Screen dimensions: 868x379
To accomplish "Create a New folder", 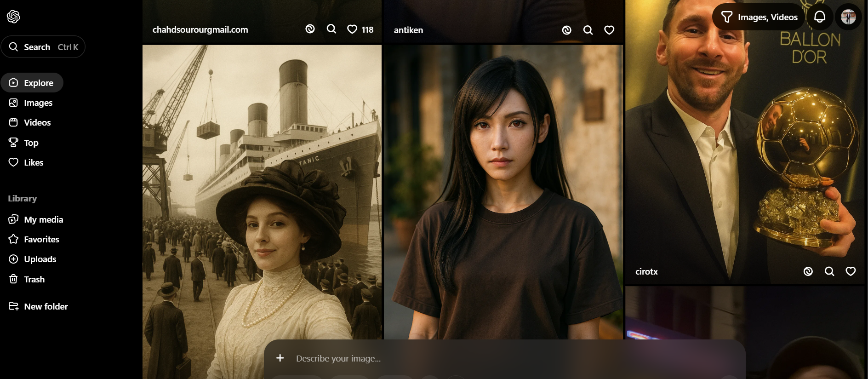I will coord(39,306).
